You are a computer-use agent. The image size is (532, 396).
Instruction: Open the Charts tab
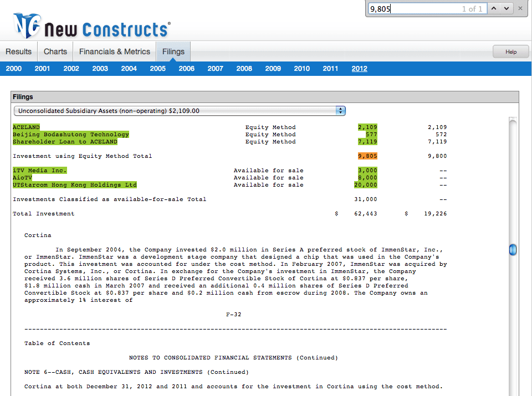55,52
